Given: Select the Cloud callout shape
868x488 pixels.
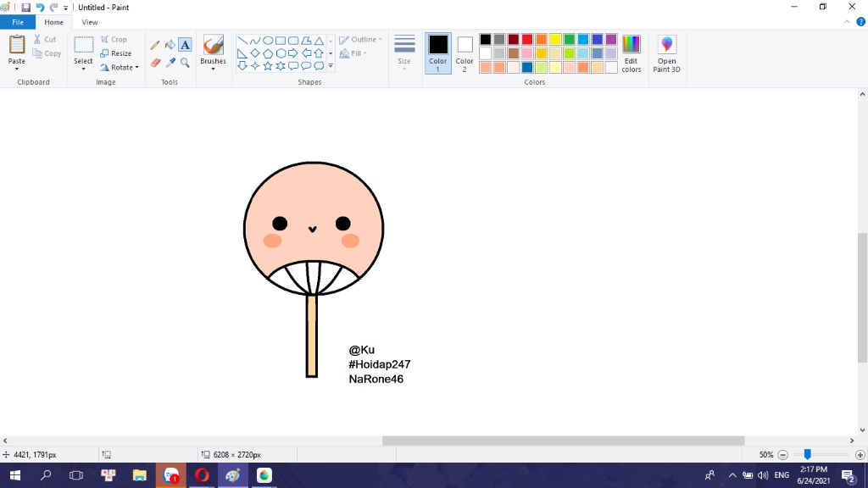Looking at the screenshot, I should tap(319, 66).
